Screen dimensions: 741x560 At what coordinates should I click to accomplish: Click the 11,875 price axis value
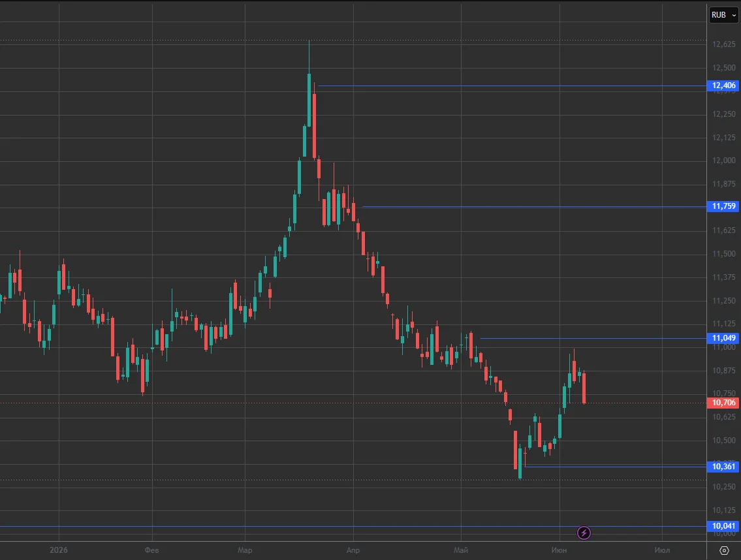pos(724,184)
